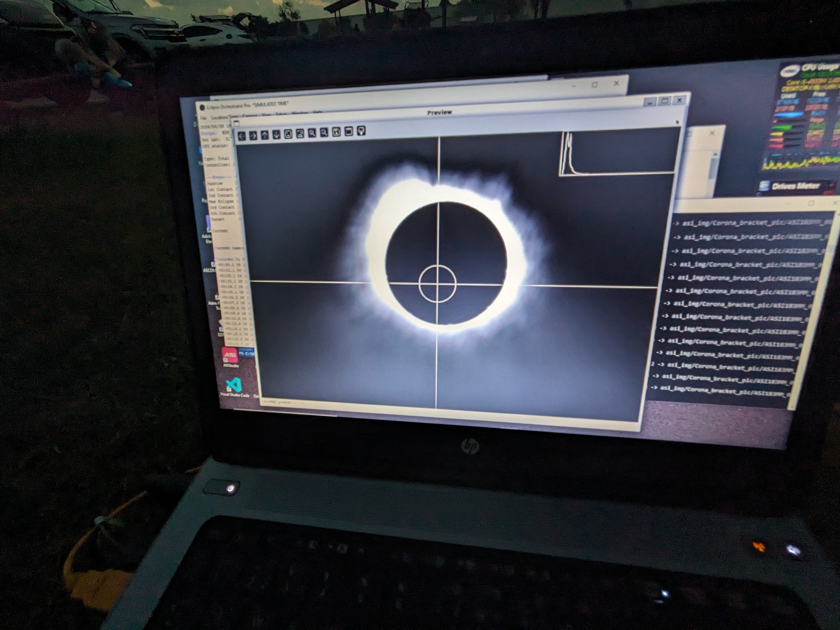Viewport: 840px width, 630px height.
Task: Click the small window icon above toolbar
Action: 237,123
